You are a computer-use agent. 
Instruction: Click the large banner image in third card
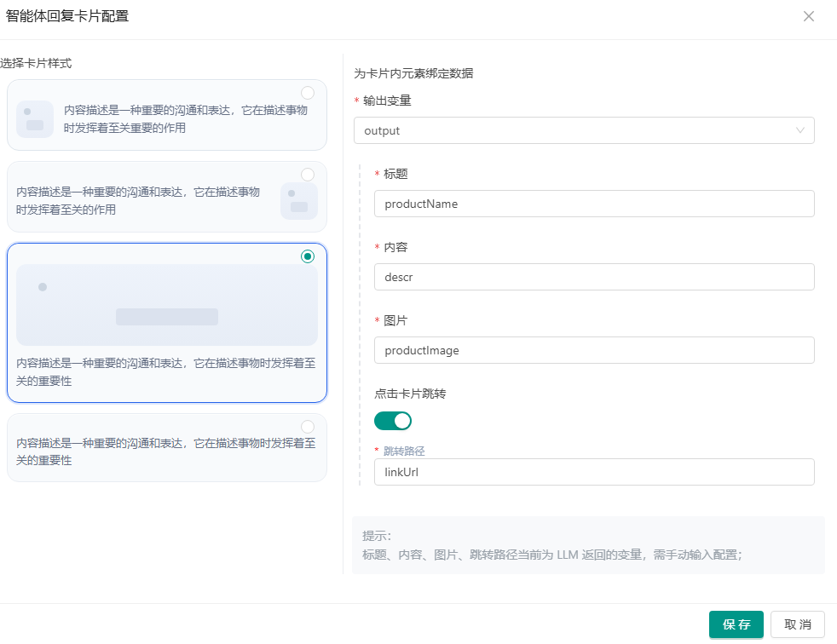coord(167,305)
